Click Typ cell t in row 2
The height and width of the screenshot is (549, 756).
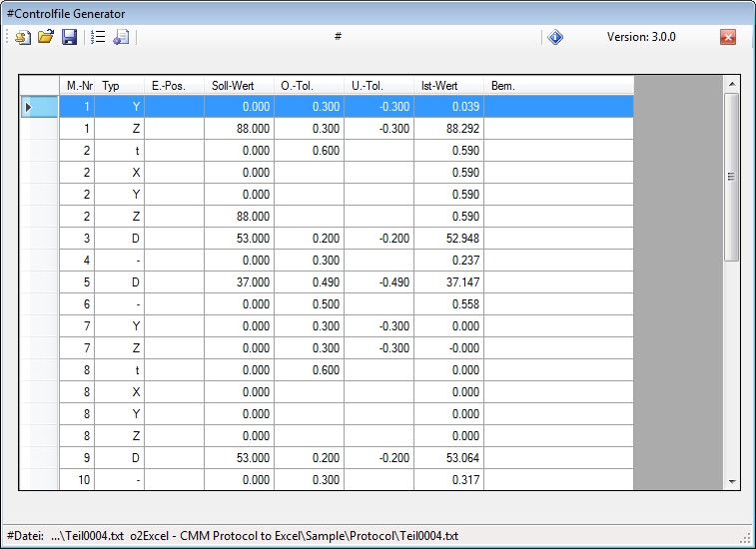coord(120,151)
